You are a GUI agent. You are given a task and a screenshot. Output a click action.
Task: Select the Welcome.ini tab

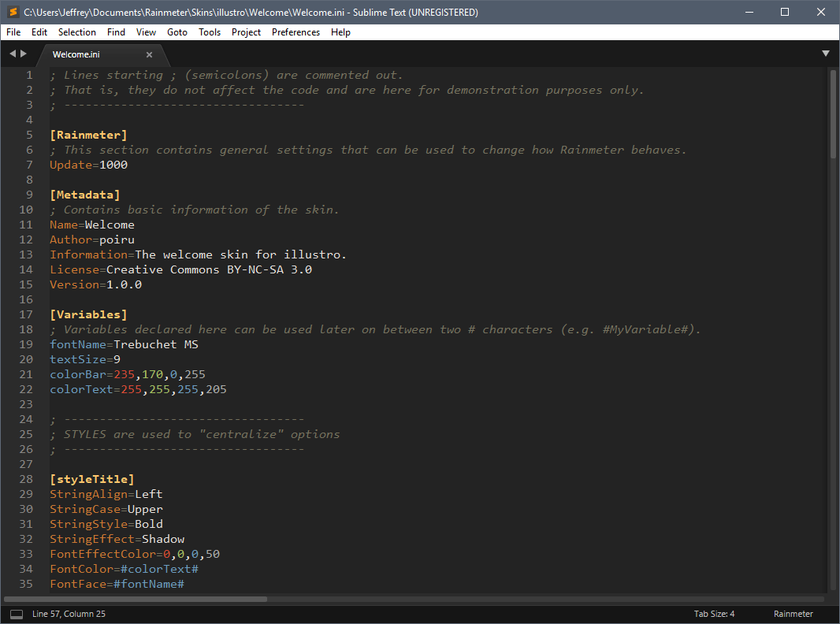(x=76, y=54)
